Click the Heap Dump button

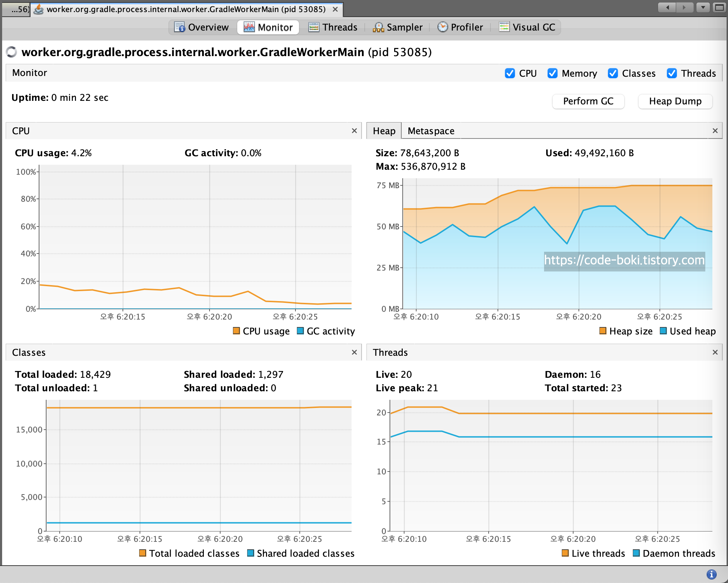pyautogui.click(x=675, y=102)
